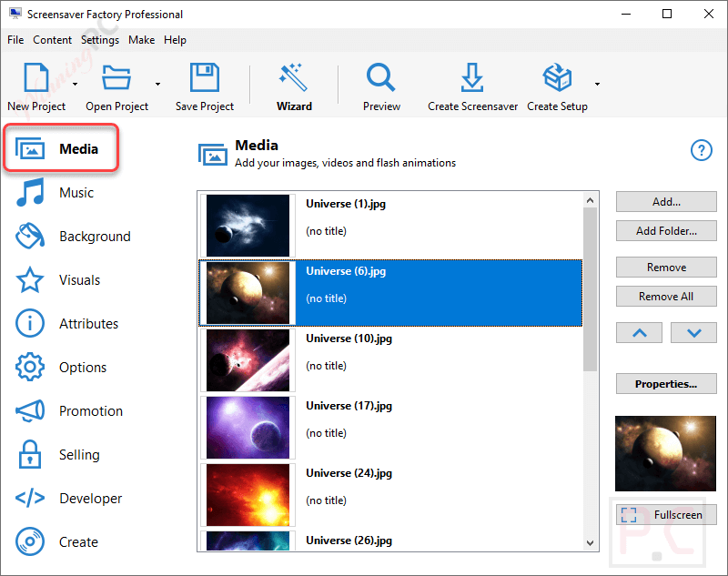The image size is (728, 576).
Task: Move selected item down with arrow button
Action: (693, 333)
